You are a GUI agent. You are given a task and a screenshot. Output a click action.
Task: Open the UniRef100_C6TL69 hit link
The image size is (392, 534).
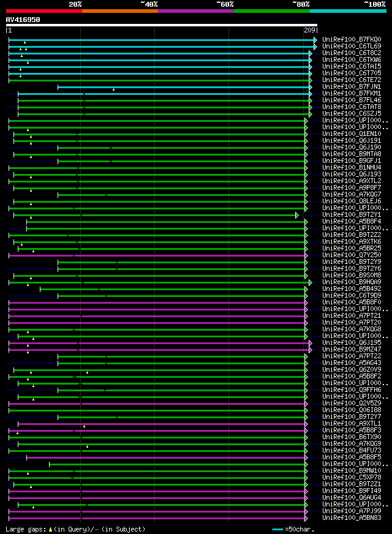(x=352, y=46)
